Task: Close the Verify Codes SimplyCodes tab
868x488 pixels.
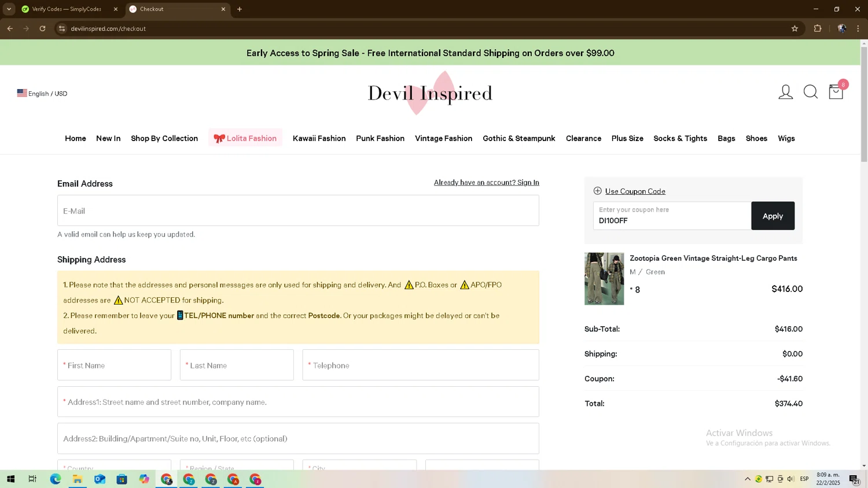Action: click(116, 9)
